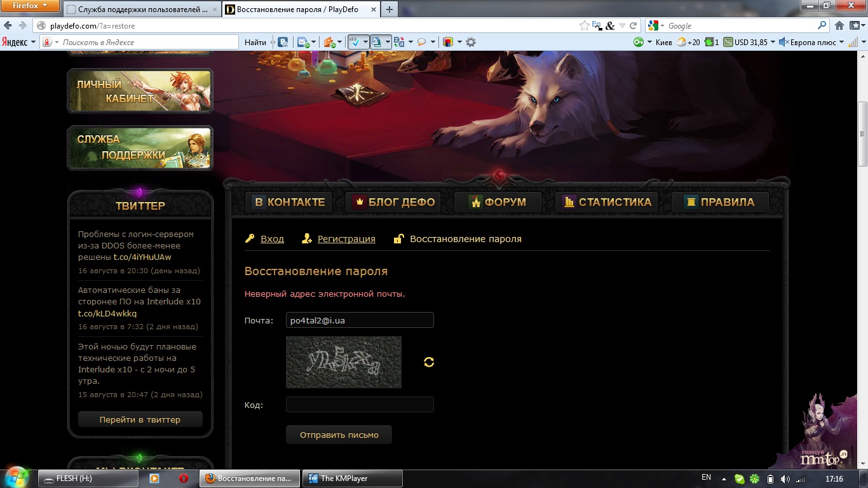This screenshot has width=868, height=488.
Task: Click the address bar showing playdefo.com
Action: coord(305,26)
